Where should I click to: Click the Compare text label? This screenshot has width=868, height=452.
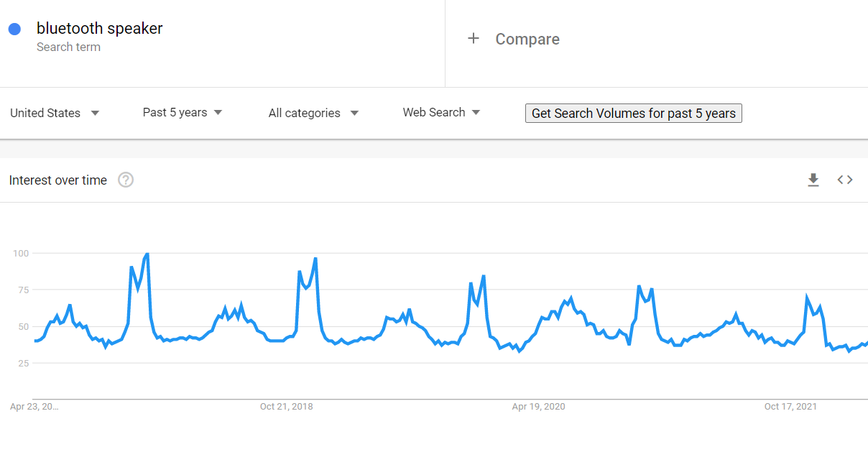tap(527, 40)
